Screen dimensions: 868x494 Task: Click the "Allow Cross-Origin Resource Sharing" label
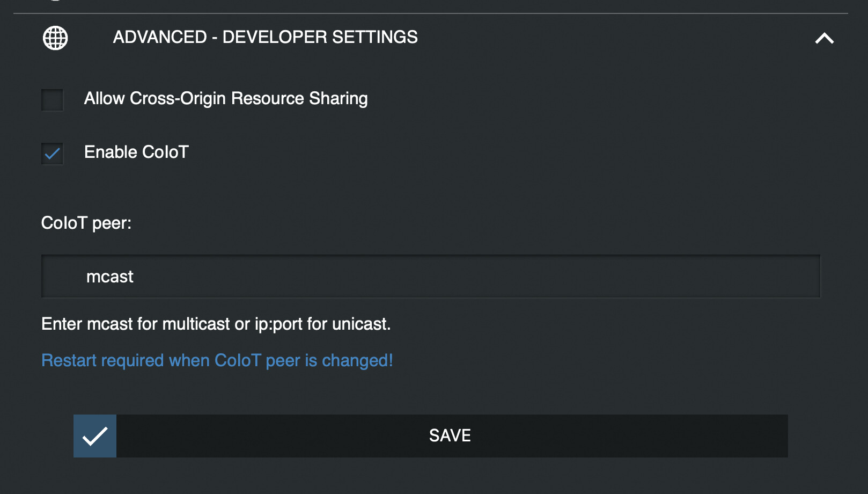[225, 99]
